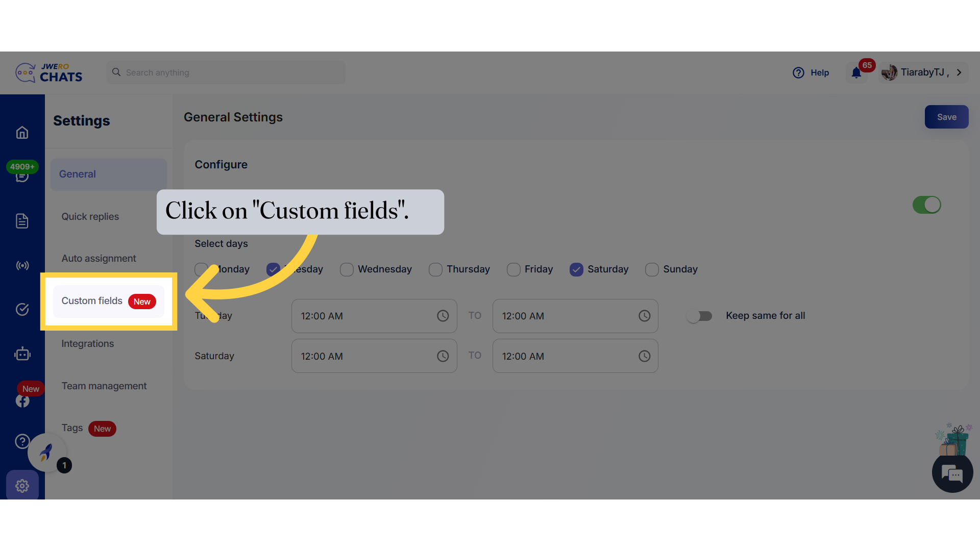Switch to the Quick replies settings tab

coord(90,216)
